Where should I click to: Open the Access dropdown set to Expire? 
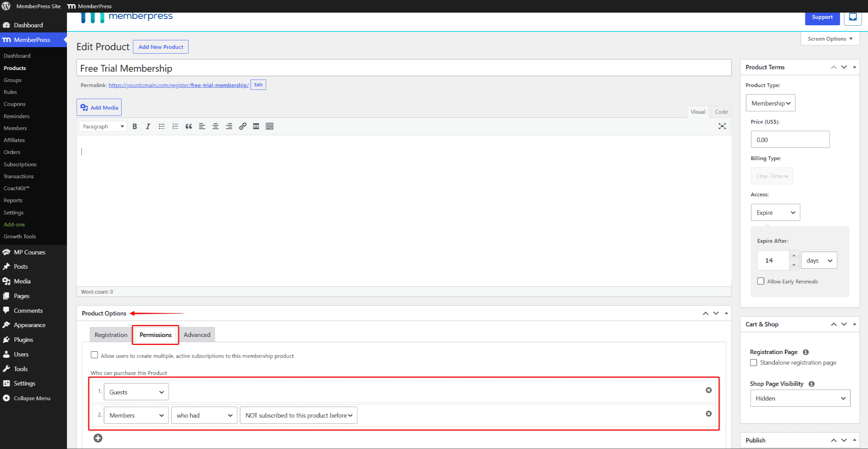[775, 212]
